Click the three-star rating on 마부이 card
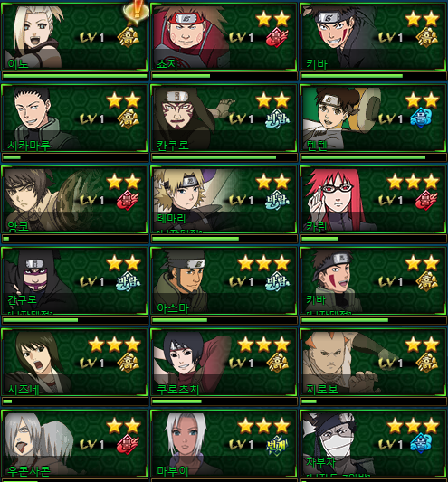Viewport: 448px width, 482px height. click(263, 426)
